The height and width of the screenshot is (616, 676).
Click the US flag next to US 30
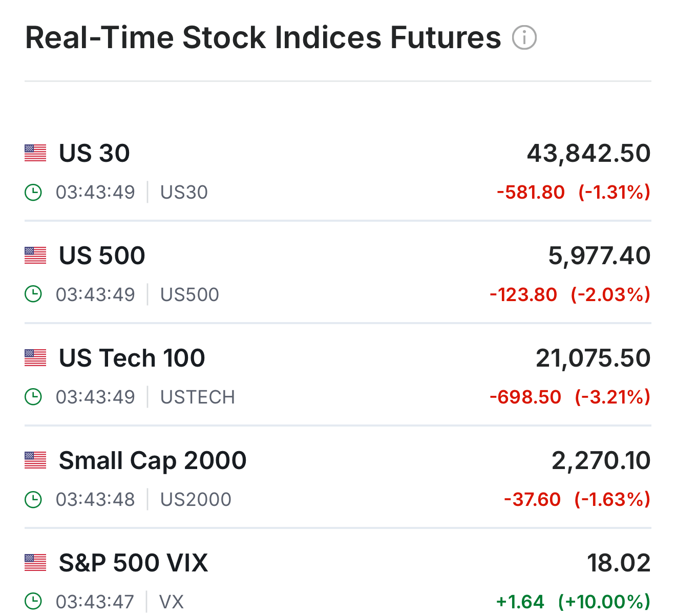point(35,153)
